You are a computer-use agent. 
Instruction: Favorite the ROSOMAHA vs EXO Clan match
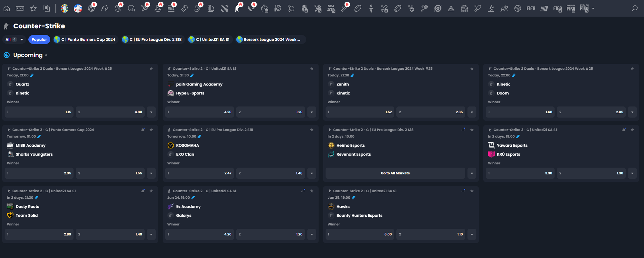tap(312, 130)
